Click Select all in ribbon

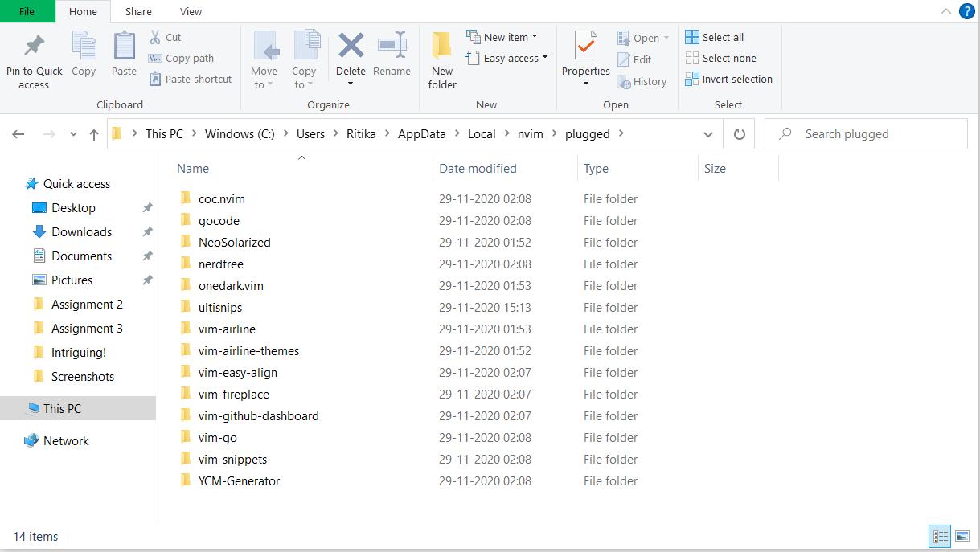point(714,37)
